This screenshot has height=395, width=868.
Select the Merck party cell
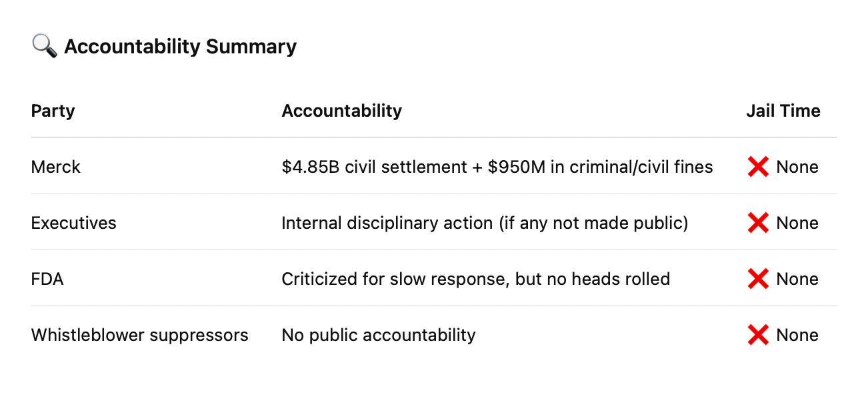pyautogui.click(x=55, y=167)
